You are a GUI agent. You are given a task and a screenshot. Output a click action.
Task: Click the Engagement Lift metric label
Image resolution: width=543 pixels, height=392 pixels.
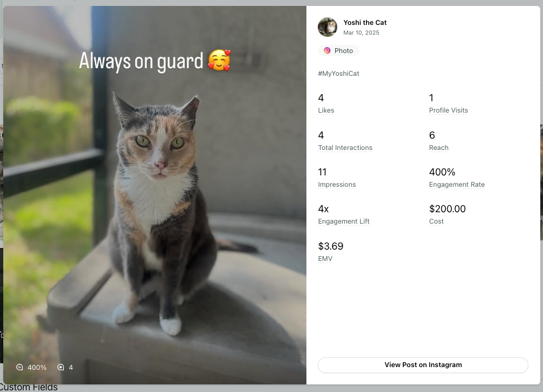click(x=344, y=221)
